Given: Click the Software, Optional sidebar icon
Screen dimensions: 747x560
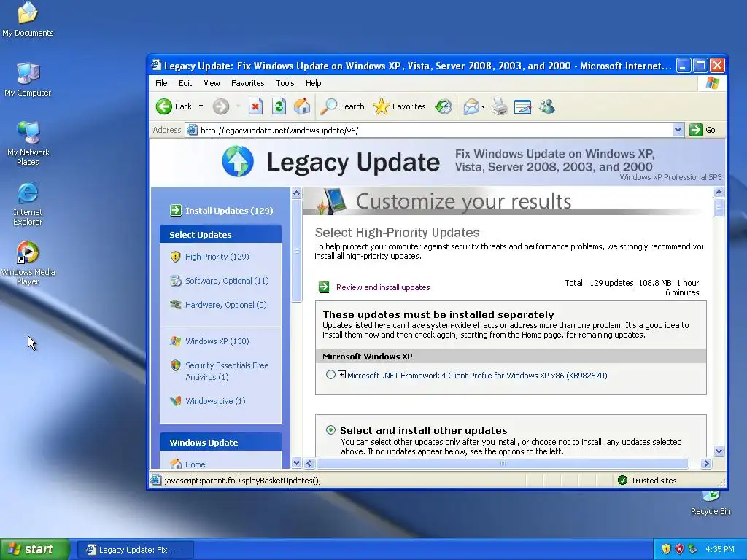Looking at the screenshot, I should tap(176, 281).
